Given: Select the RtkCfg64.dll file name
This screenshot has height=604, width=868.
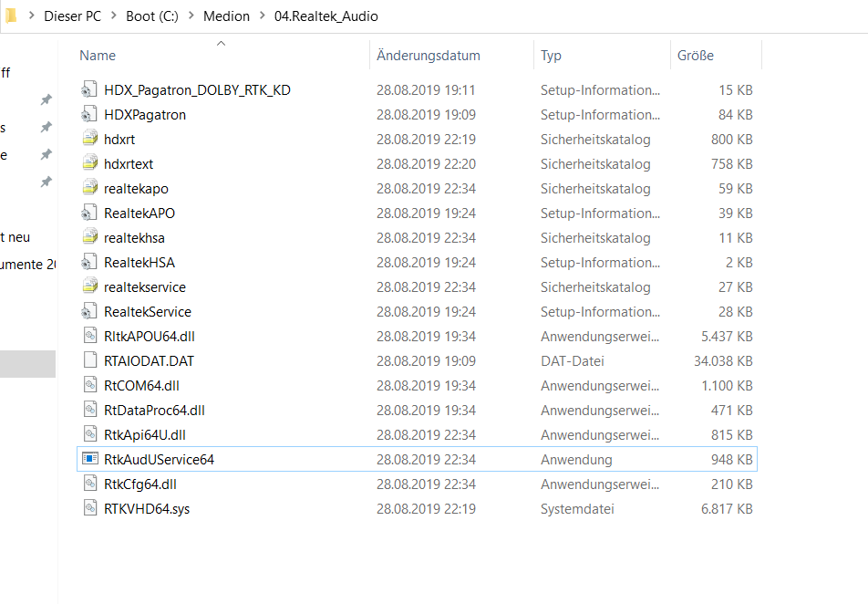Looking at the screenshot, I should point(139,484).
